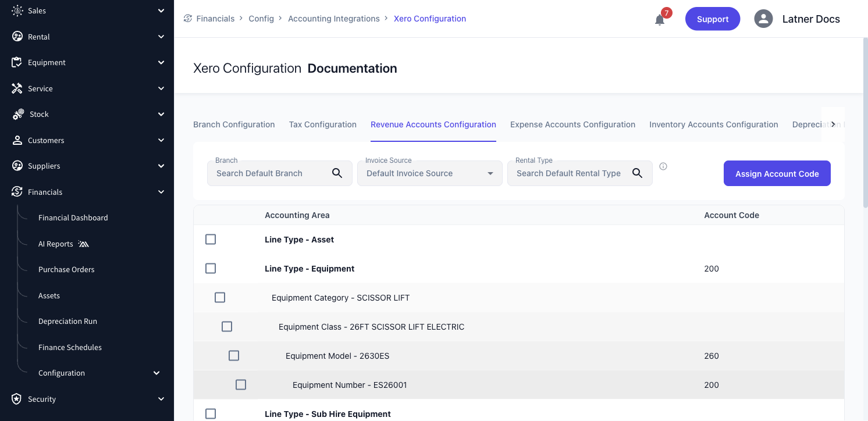Select Equipment Number - ES26001 checkbox
The width and height of the screenshot is (868, 421).
241,385
